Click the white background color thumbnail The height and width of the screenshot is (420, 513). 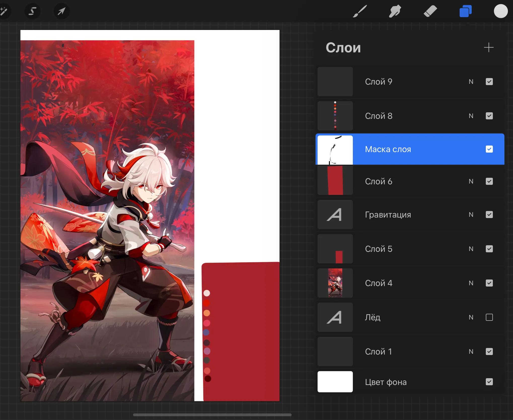point(335,382)
